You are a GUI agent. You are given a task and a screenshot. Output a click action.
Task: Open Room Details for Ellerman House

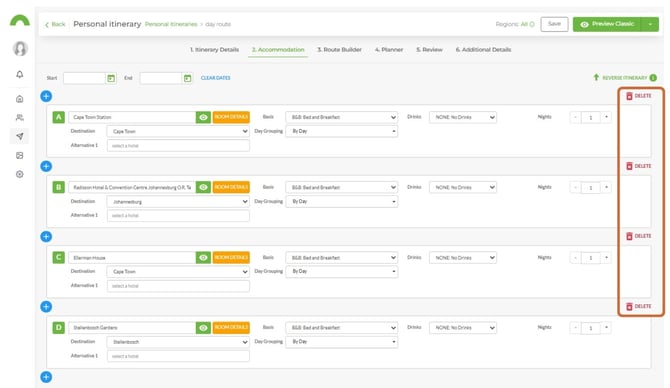(231, 257)
